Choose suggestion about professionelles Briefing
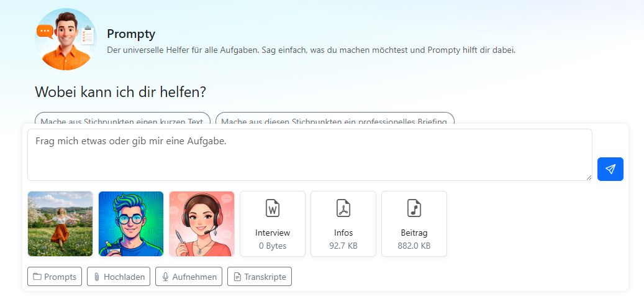644x296 pixels. pos(335,118)
